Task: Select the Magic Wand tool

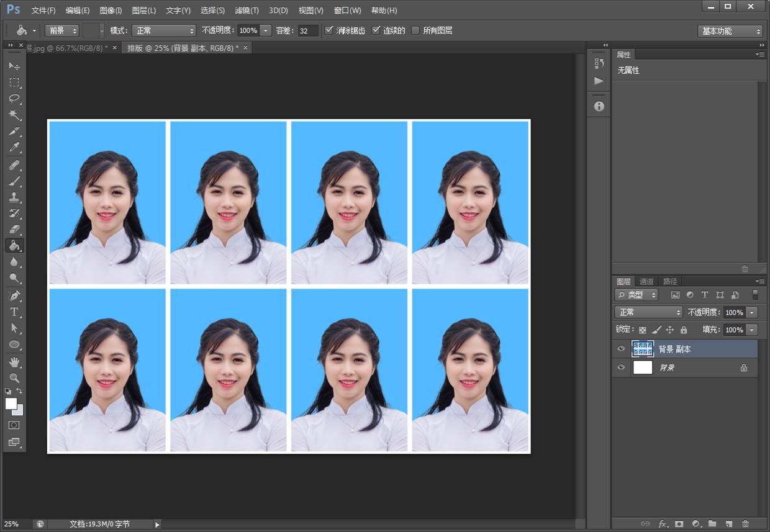Action: (14, 115)
